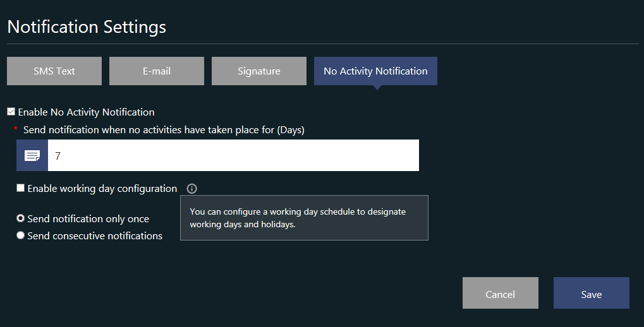Click the note icon left of Days field
Screen dimensions: 644x327
pyautogui.click(x=32, y=155)
